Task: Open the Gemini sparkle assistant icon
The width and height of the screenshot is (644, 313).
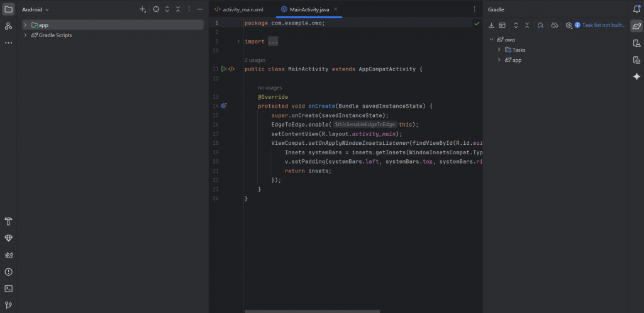Action: pyautogui.click(x=636, y=76)
